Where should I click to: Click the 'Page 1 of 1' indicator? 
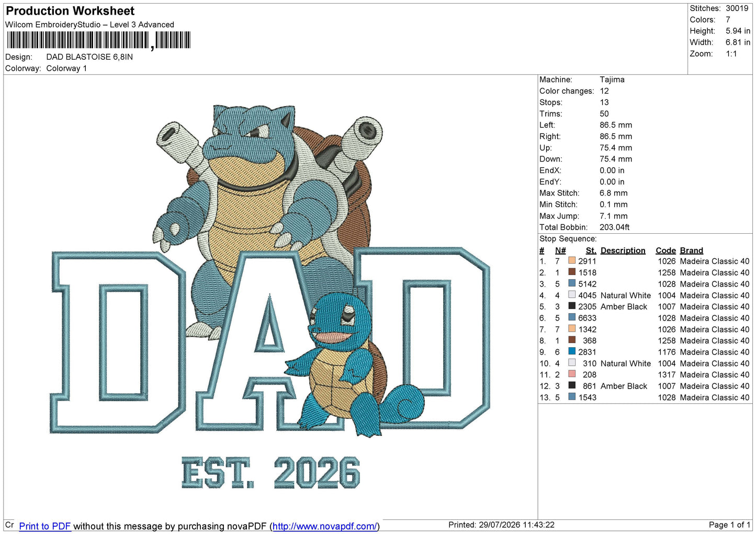click(730, 525)
